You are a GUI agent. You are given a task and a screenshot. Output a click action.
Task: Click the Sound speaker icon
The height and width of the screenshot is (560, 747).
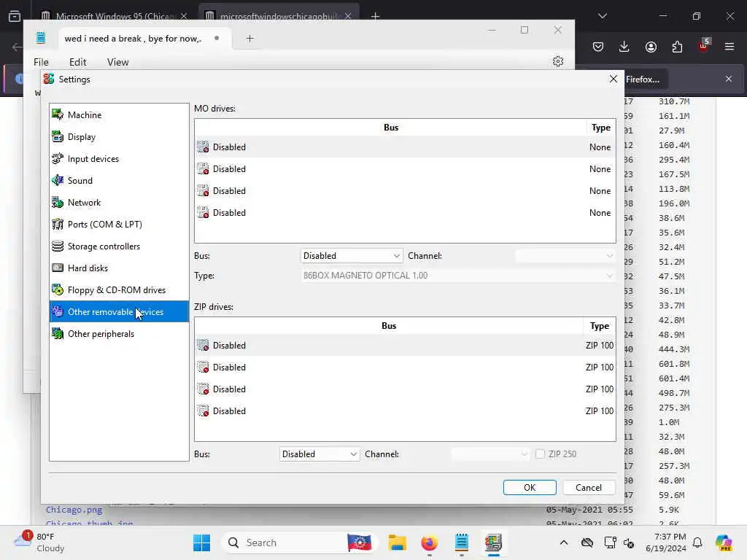[58, 181]
